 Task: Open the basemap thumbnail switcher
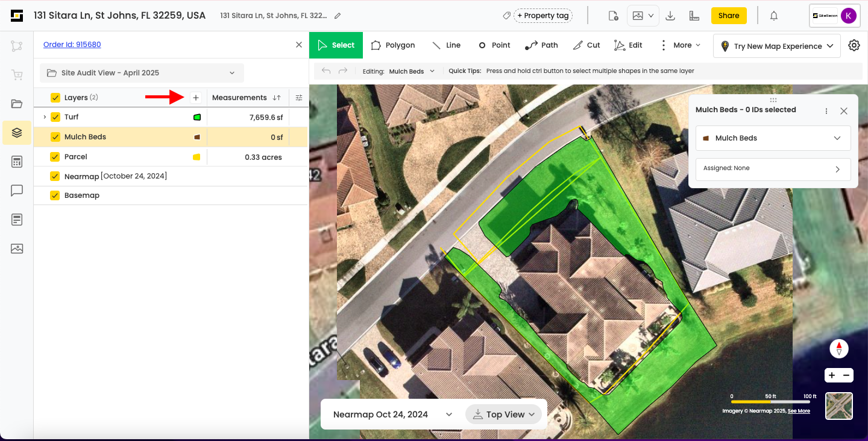click(x=839, y=406)
